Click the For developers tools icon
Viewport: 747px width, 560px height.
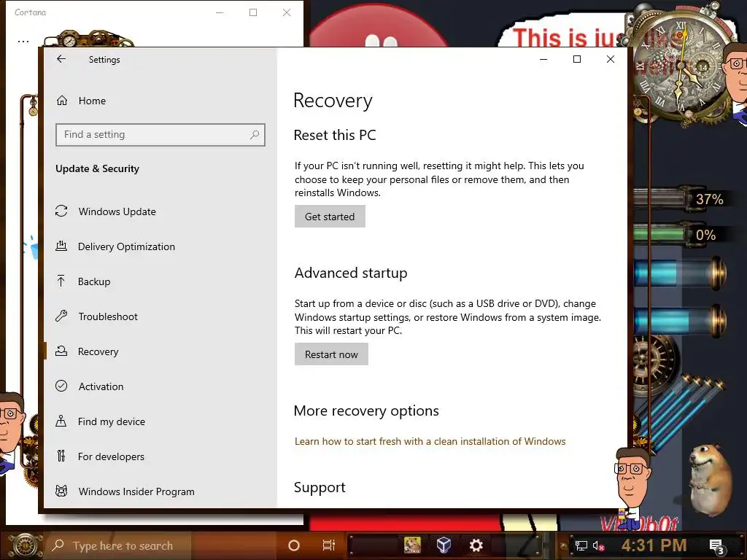click(x=61, y=456)
